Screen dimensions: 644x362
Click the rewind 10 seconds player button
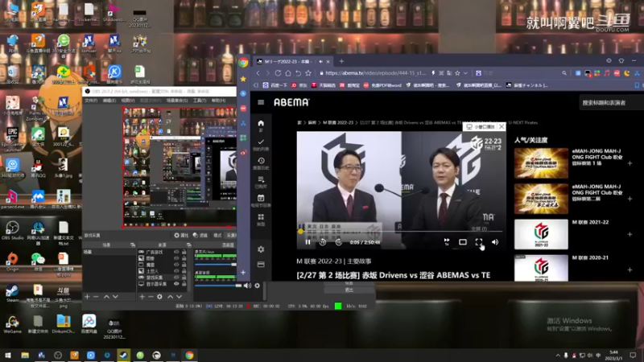(x=323, y=242)
